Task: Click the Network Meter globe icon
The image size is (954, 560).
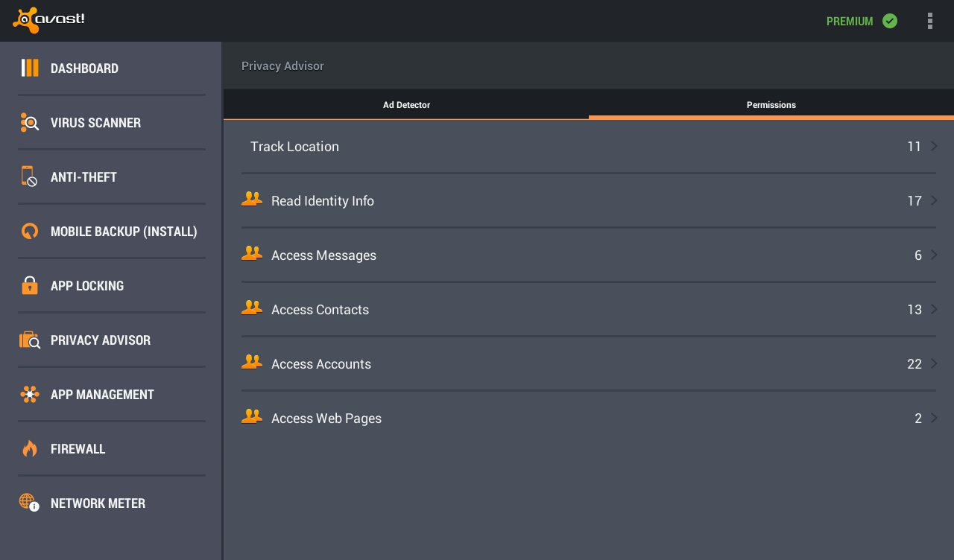Action: coord(29,503)
